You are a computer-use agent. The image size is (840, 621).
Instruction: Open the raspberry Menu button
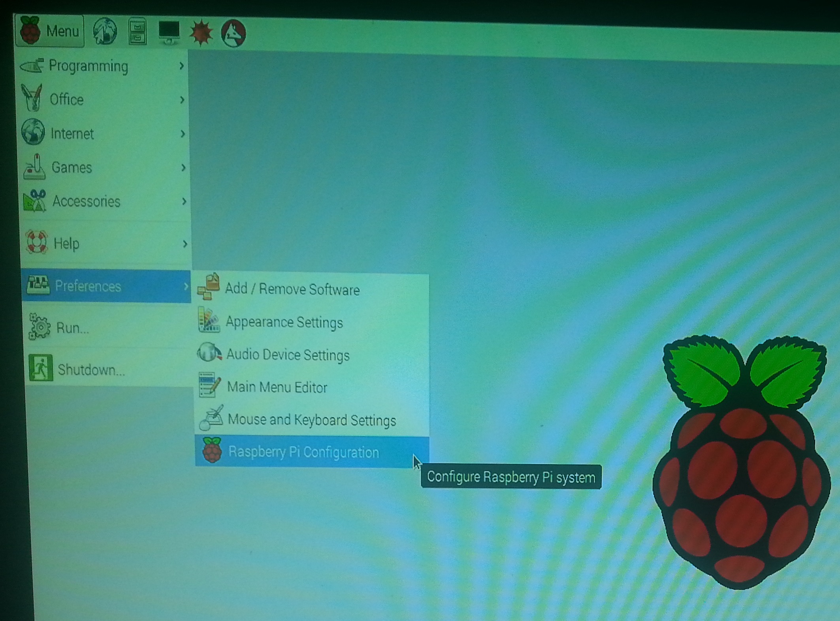(x=50, y=30)
